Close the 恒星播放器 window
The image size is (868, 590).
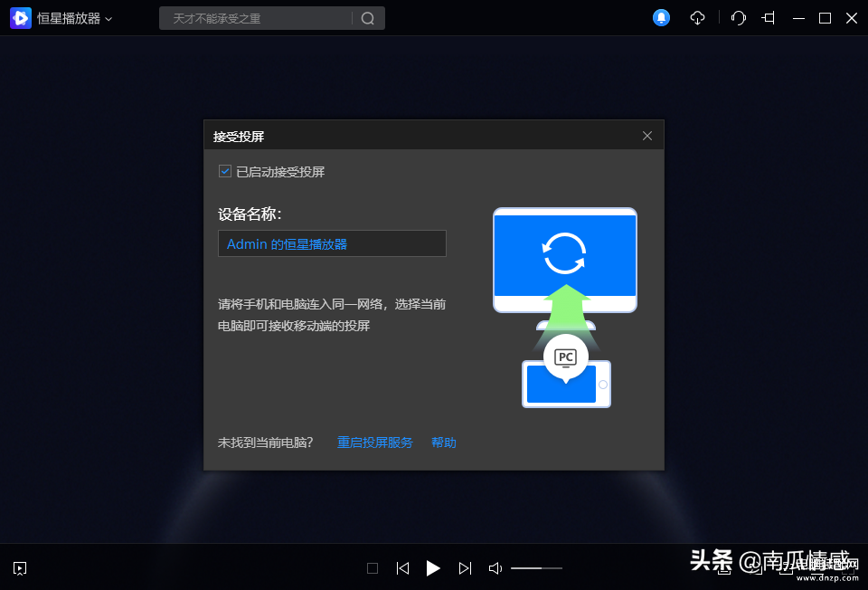point(852,18)
